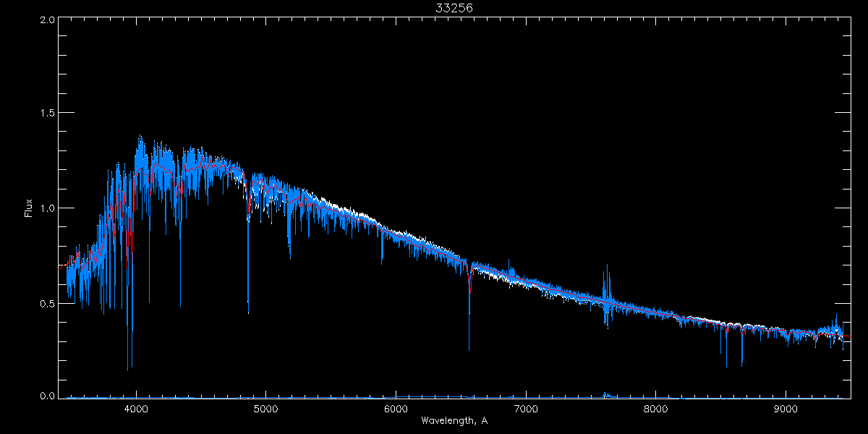868x434 pixels.
Task: Click the absorption line bottom near 6560
Action: pyautogui.click(x=469, y=349)
